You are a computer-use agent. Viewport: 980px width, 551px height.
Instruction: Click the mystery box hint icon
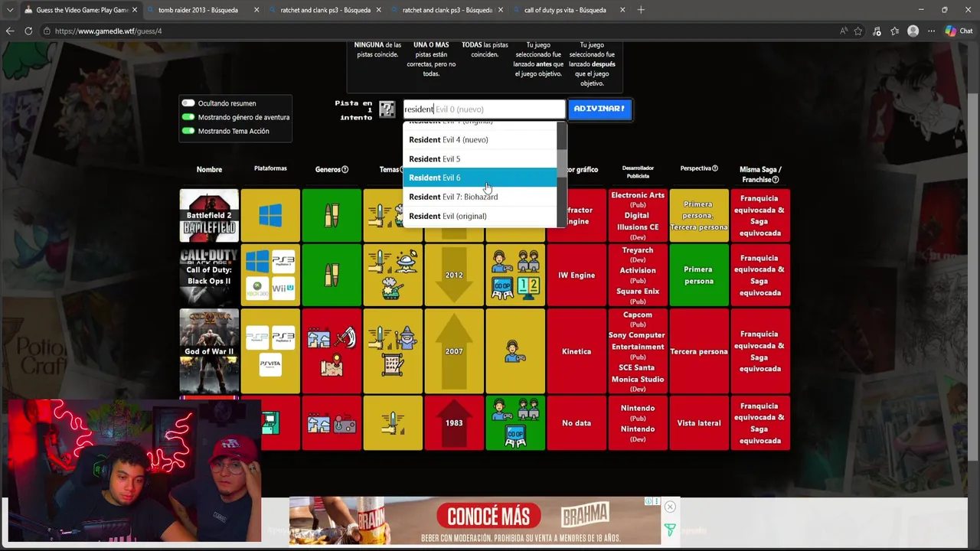[x=387, y=109]
